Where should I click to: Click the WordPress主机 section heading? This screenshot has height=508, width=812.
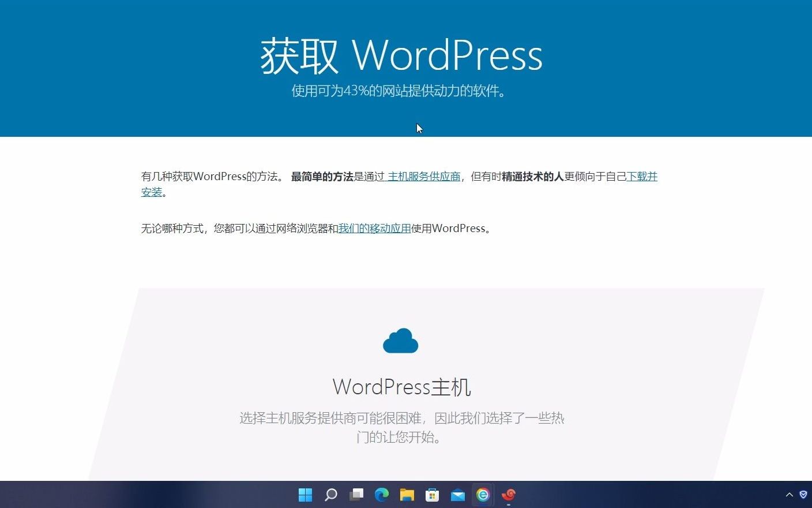[402, 387]
